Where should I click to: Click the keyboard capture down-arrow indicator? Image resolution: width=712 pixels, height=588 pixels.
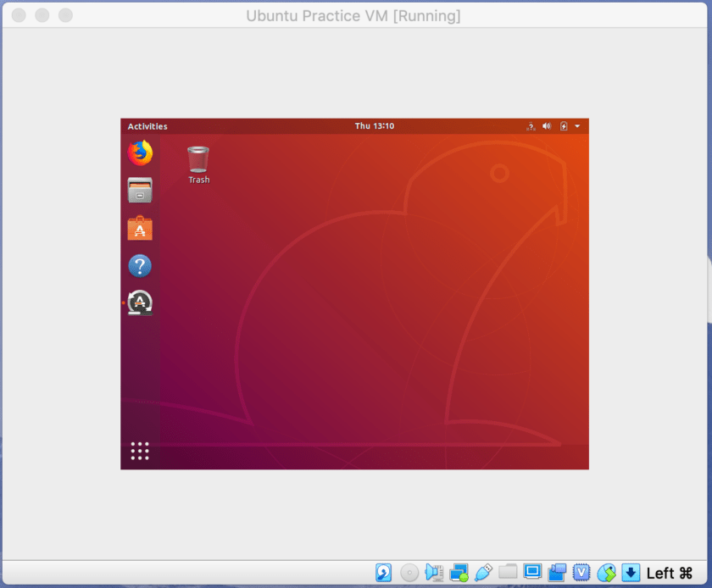tap(631, 573)
